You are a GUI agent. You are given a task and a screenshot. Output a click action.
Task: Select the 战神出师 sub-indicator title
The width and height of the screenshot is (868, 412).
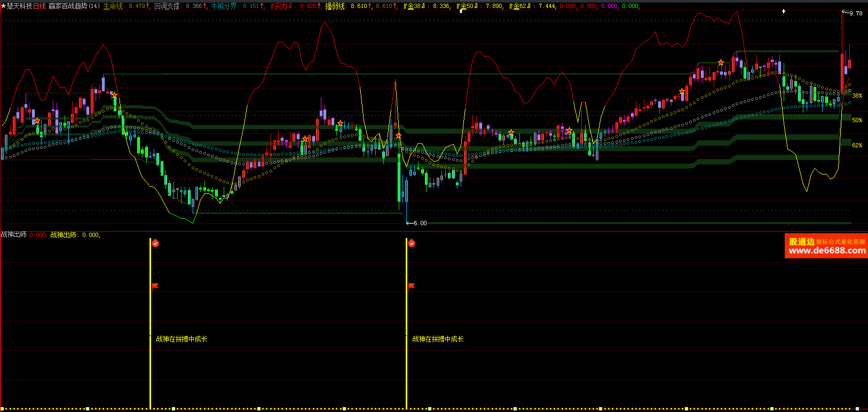click(14, 235)
